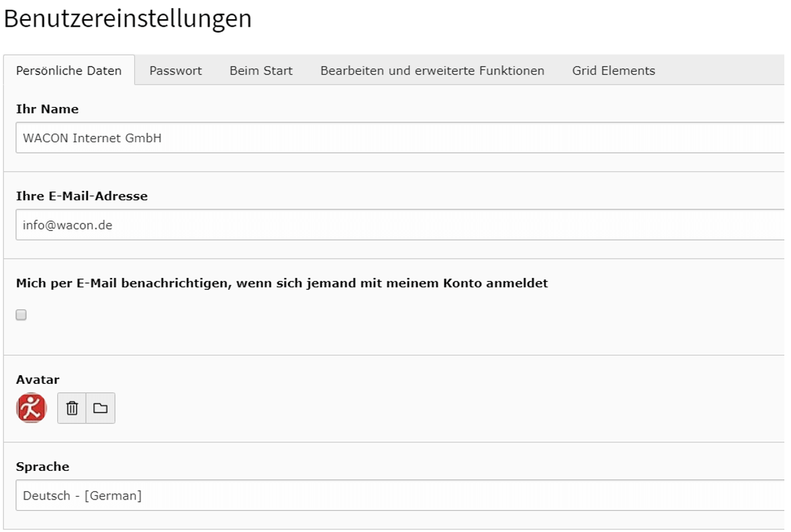This screenshot has width=791, height=532.
Task: Enable email notification on login checkbox
Action: (21, 315)
